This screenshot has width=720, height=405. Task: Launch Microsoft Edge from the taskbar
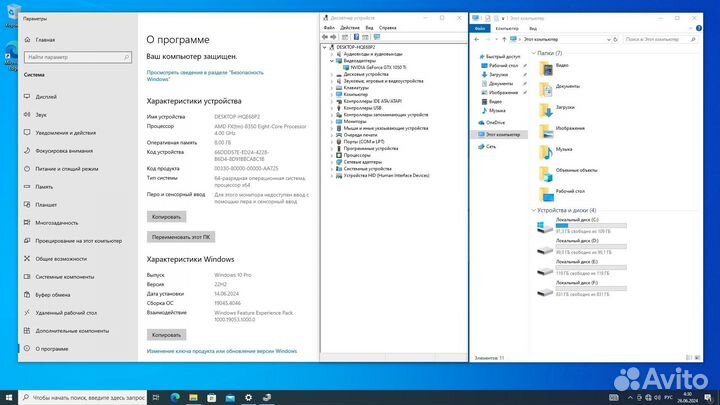(175, 398)
